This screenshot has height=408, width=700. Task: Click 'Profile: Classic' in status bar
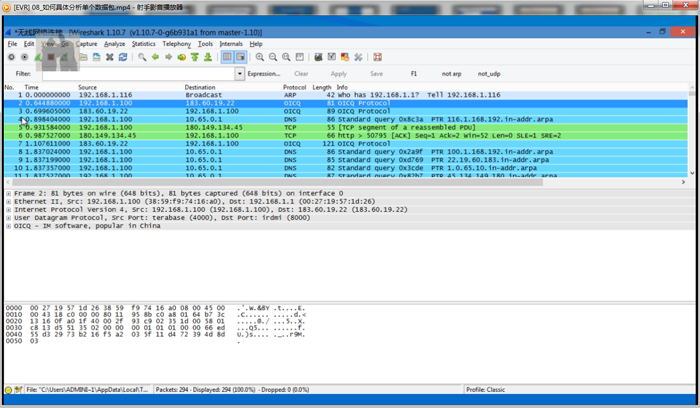tap(485, 390)
